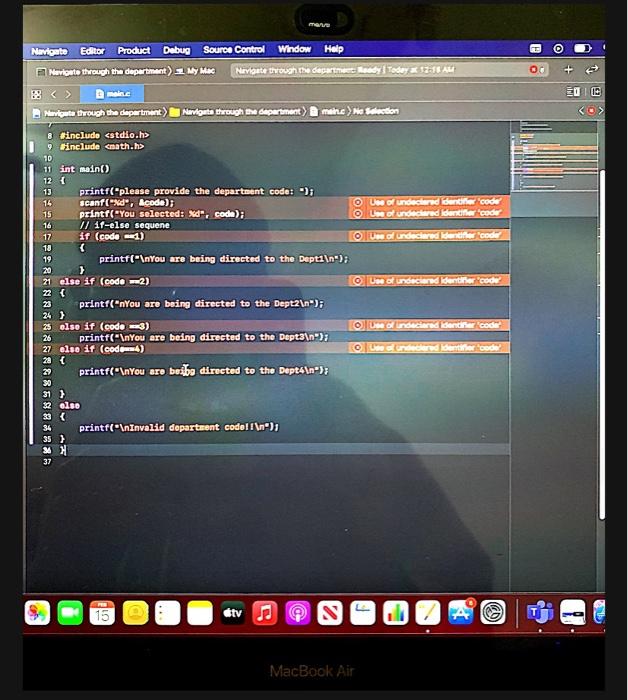Go back with the left chevron arrow
Image resolution: width=628 pixels, height=700 pixels.
pyautogui.click(x=54, y=94)
